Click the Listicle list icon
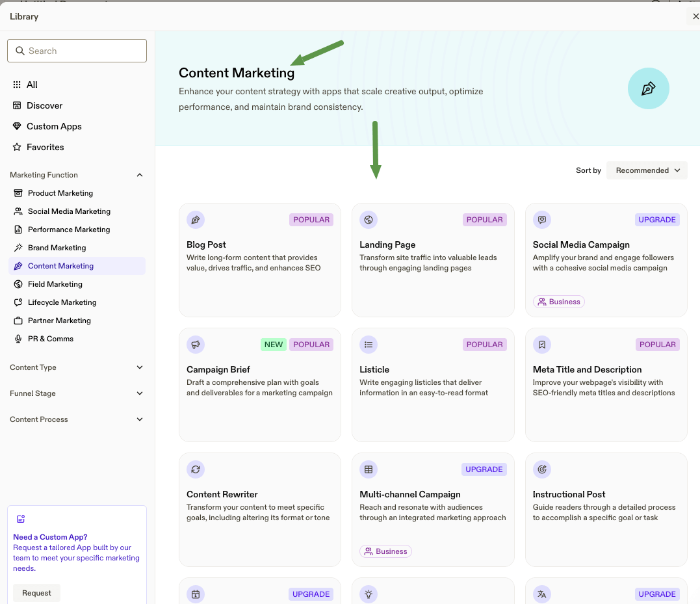 369,345
